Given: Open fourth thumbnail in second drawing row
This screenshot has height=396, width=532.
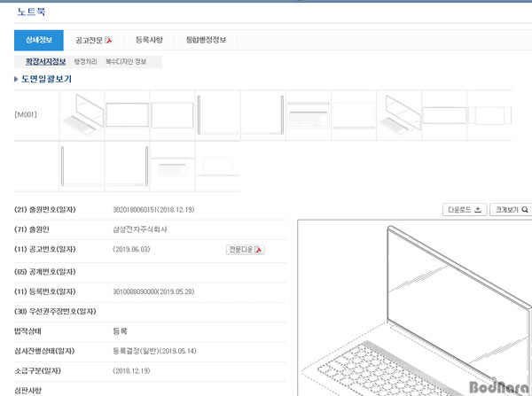Looking at the screenshot, I should 218,167.
